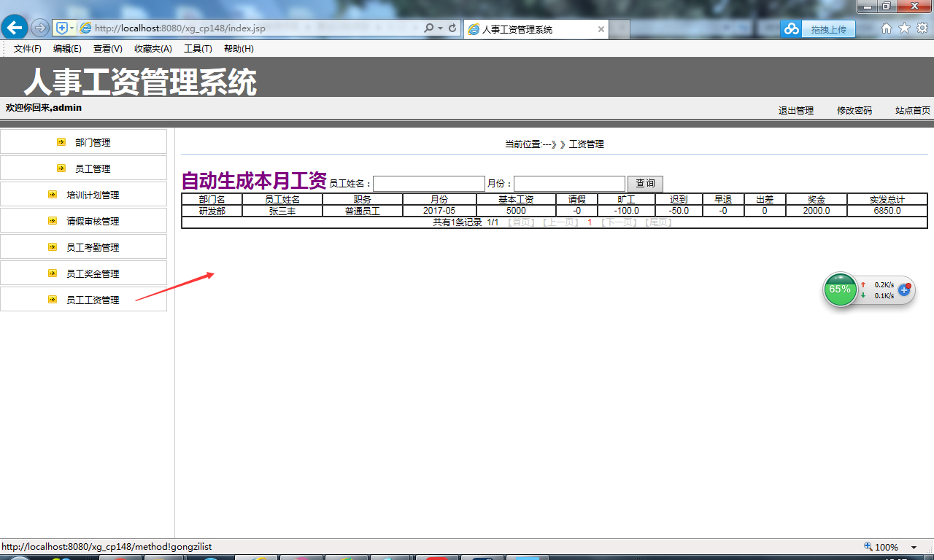This screenshot has width=934, height=560.
Task: Focus the 月份 input field
Action: pyautogui.click(x=570, y=184)
